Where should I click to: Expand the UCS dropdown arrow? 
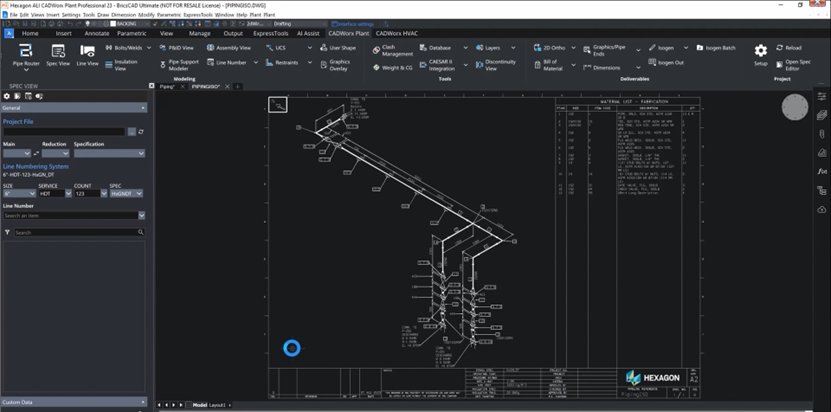pyautogui.click(x=310, y=48)
